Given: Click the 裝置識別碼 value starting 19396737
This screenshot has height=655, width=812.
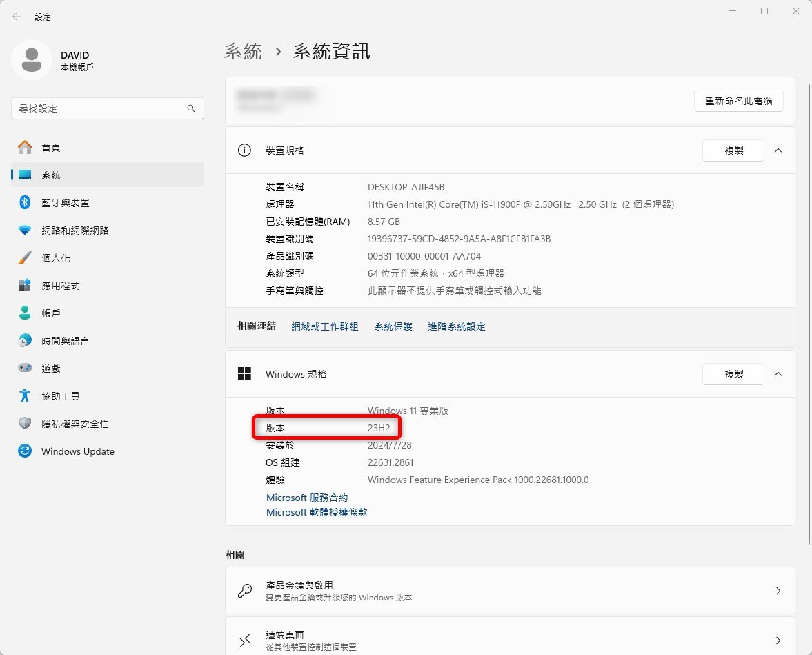Looking at the screenshot, I should click(459, 239).
